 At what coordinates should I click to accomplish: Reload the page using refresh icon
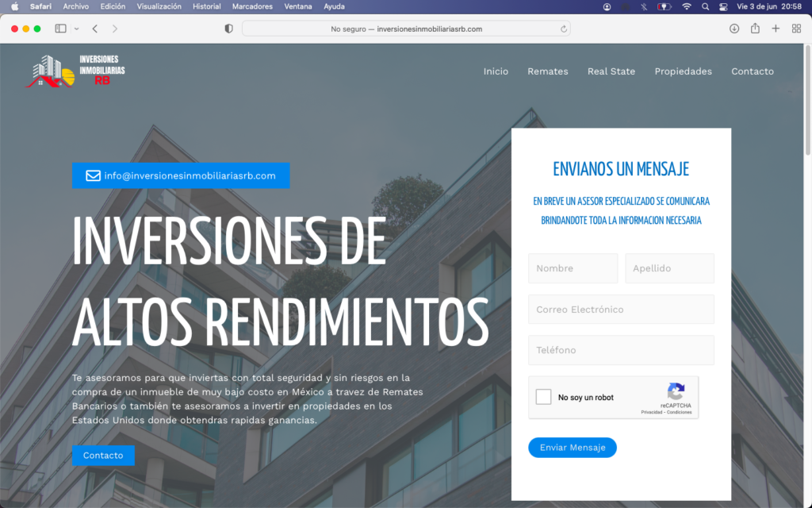[x=564, y=29]
